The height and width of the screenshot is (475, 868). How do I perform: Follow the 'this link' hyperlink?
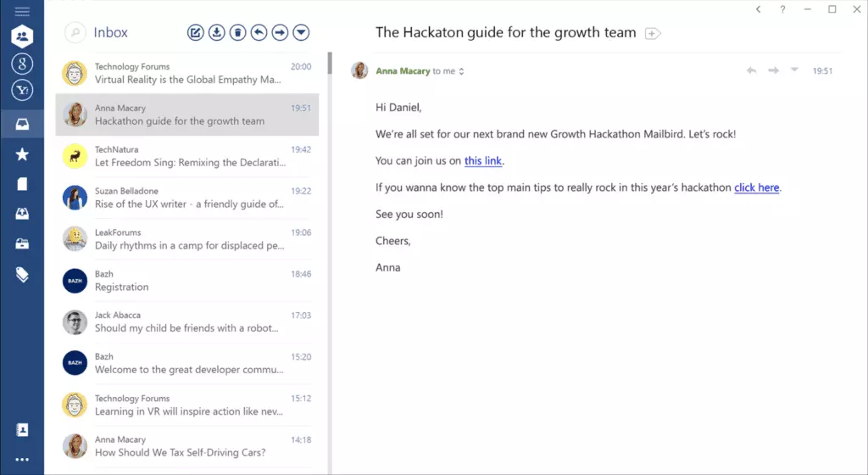coord(483,160)
